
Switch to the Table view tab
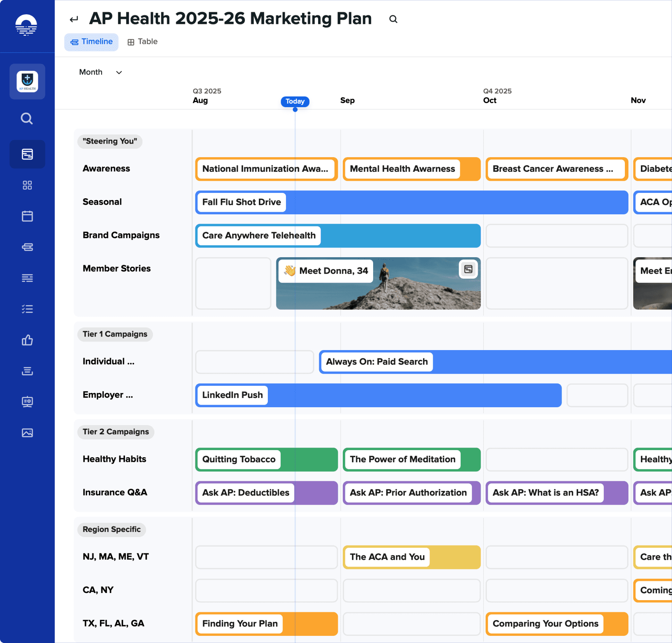point(142,42)
